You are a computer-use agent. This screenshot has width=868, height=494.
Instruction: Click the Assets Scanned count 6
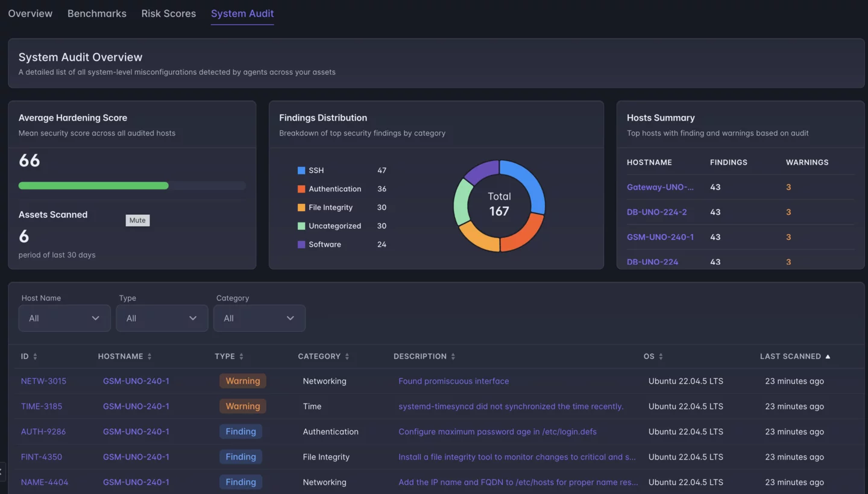(x=24, y=236)
